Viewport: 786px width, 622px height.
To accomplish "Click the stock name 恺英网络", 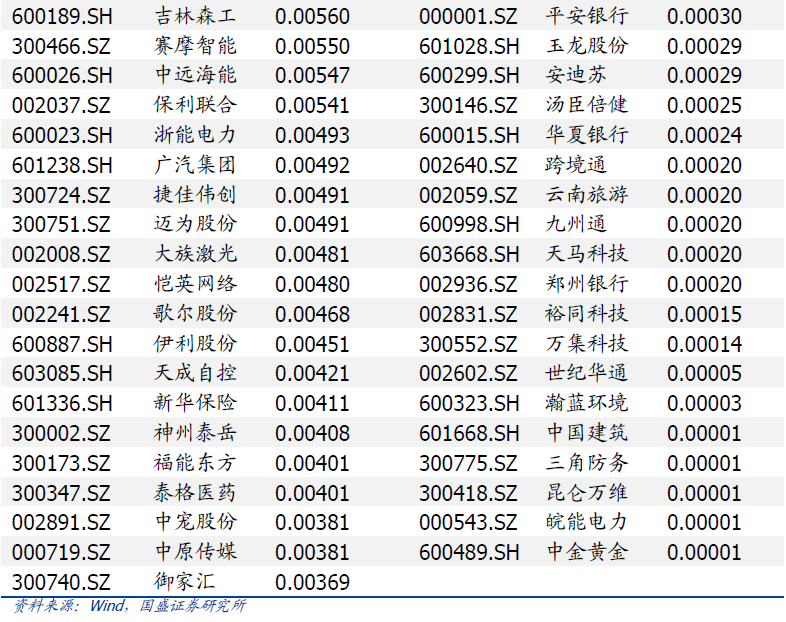I will [x=195, y=284].
